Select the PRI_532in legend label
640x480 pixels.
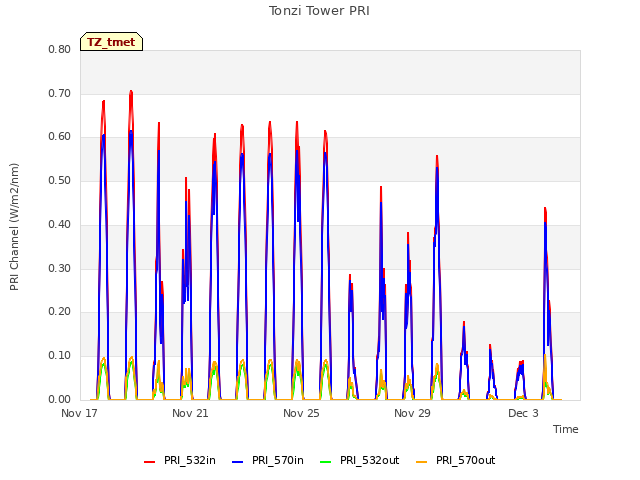tap(190, 460)
